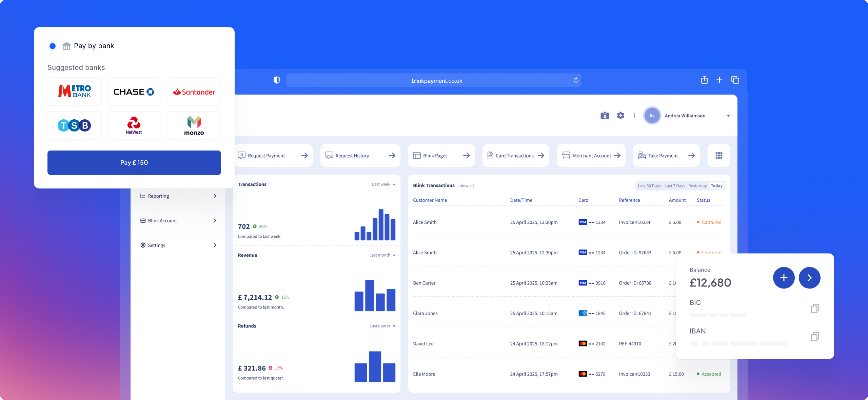This screenshot has height=400, width=868.
Task: Click Accepted status for Ella Moore
Action: pyautogui.click(x=709, y=374)
